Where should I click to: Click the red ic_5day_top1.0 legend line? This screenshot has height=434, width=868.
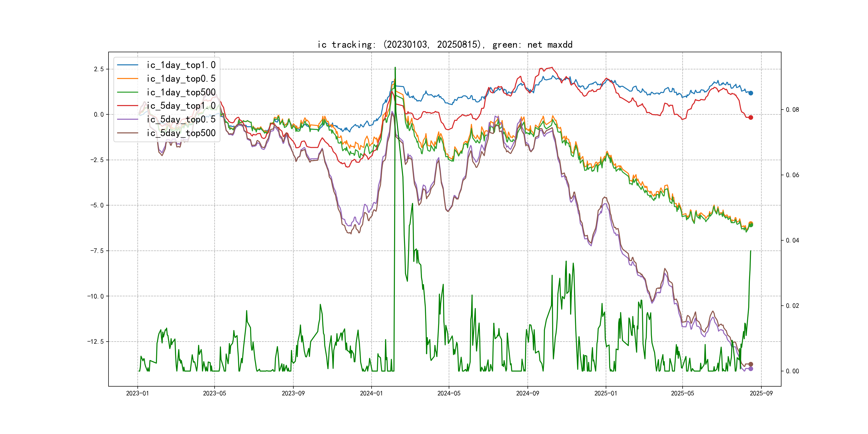coord(127,106)
